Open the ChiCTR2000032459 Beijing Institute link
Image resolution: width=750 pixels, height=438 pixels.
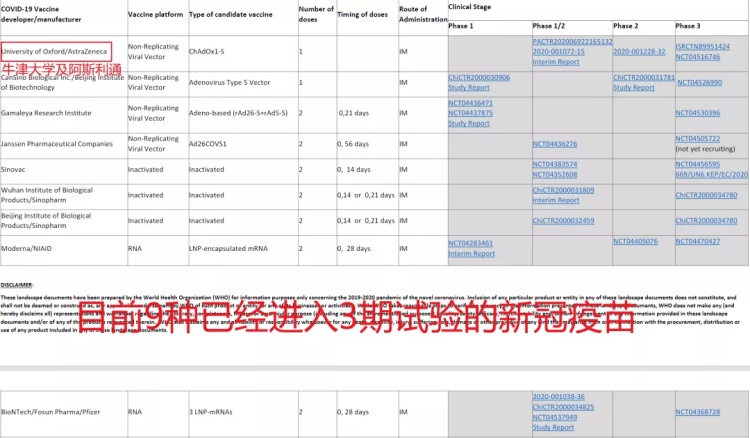coord(563,220)
